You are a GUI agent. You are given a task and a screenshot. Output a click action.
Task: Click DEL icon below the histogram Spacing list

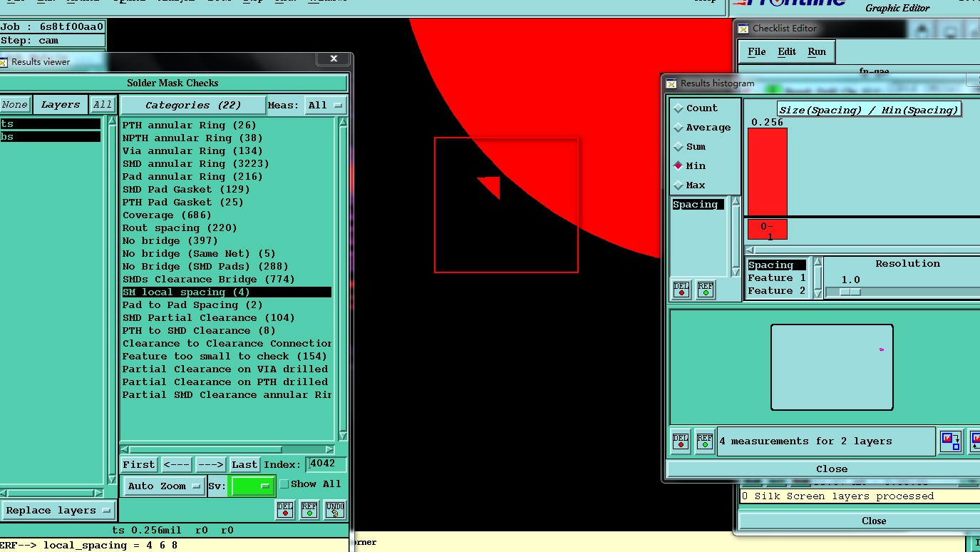(681, 290)
